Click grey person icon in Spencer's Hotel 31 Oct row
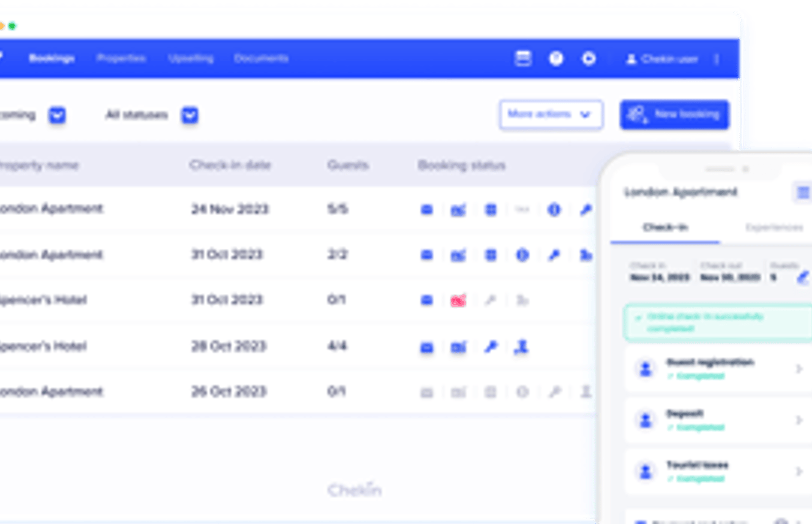Screen dimensions: 812x524 pos(522,301)
